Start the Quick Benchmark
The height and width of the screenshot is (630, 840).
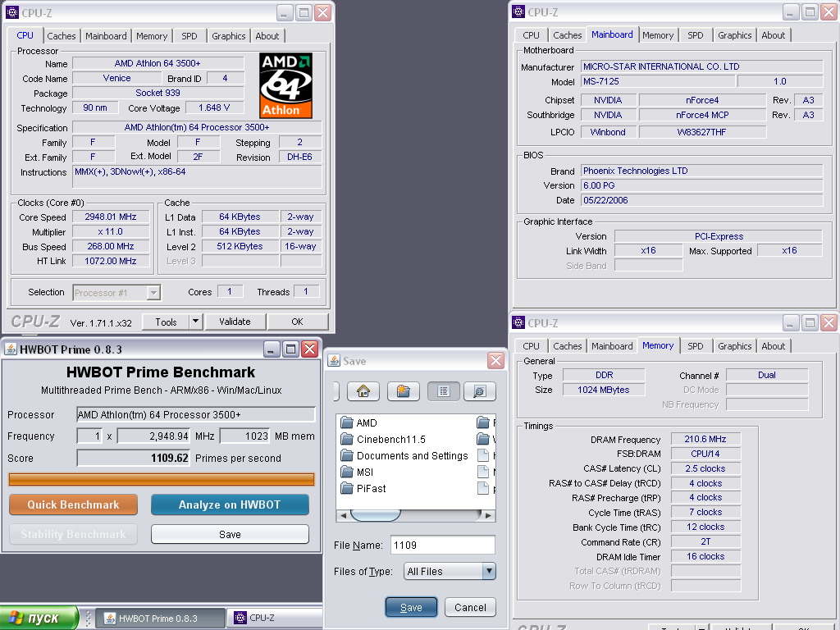point(73,504)
